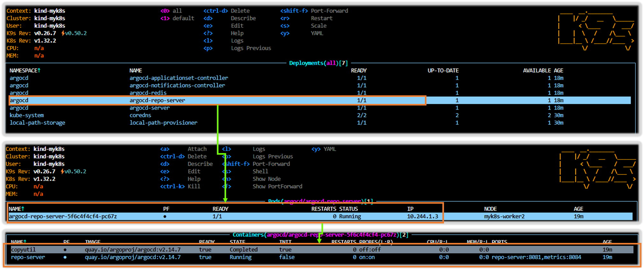Click the kube-system namespace cell
The height and width of the screenshot is (270, 644).
(27, 115)
